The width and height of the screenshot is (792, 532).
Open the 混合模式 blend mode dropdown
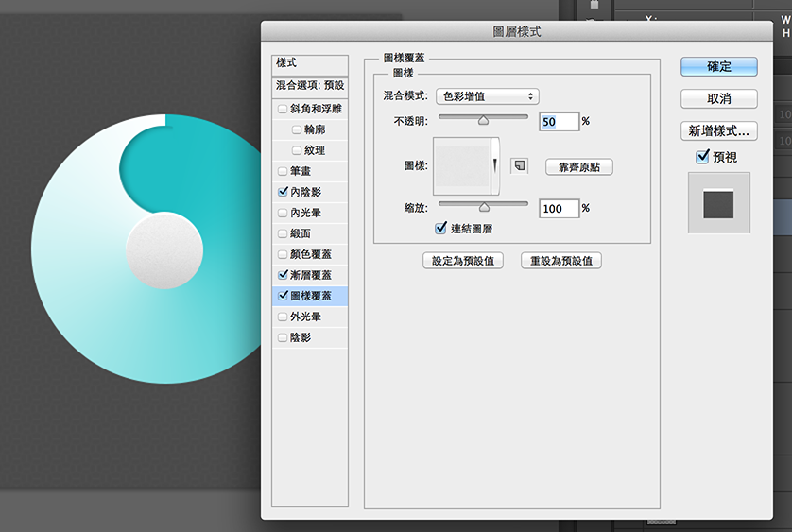click(x=487, y=96)
